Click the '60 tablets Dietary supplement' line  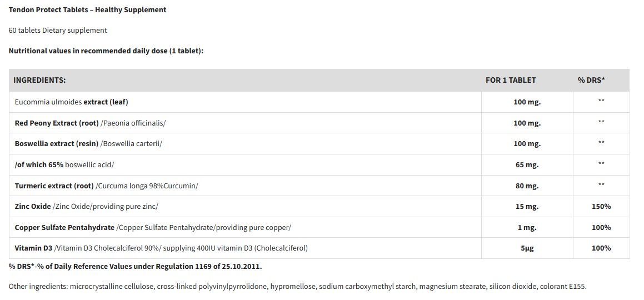pyautogui.click(x=58, y=30)
